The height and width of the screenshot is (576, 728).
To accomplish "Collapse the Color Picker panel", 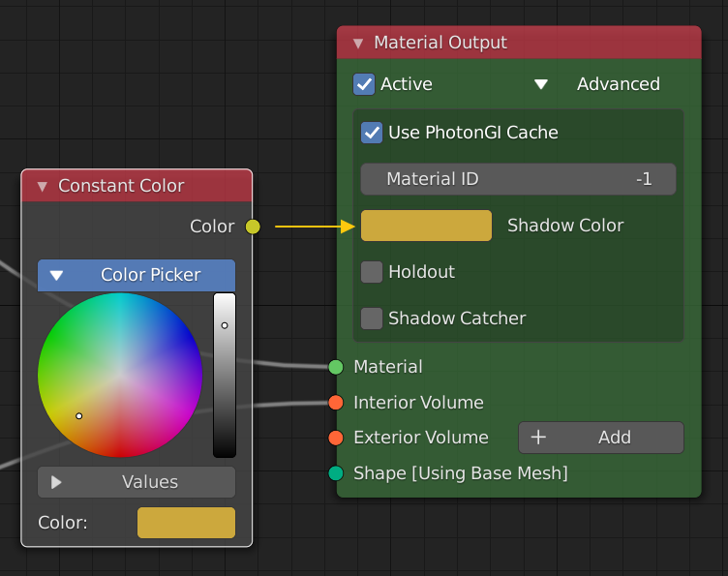I will click(x=57, y=276).
